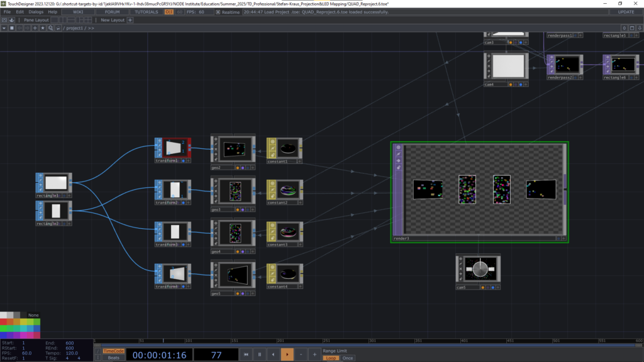This screenshot has height=362, width=644.
Task: Expand the pane options icon at far right
Action: (640, 28)
